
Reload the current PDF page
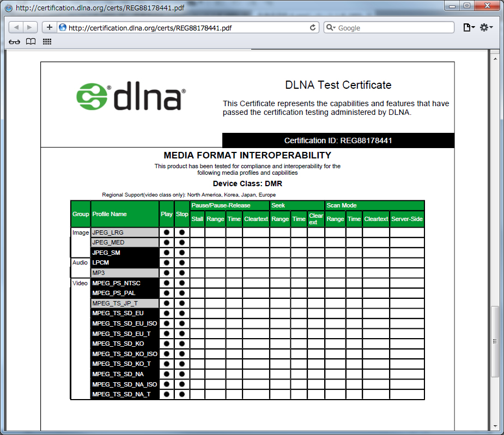click(312, 28)
